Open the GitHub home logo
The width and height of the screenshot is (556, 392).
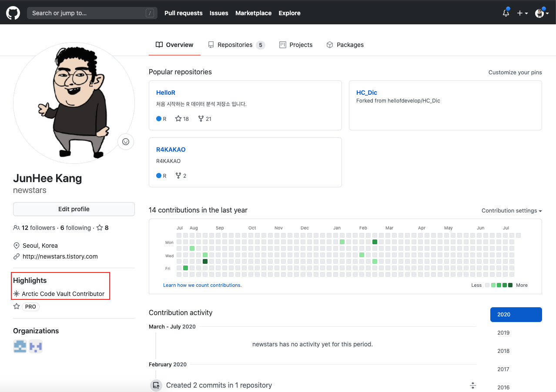[x=13, y=13]
